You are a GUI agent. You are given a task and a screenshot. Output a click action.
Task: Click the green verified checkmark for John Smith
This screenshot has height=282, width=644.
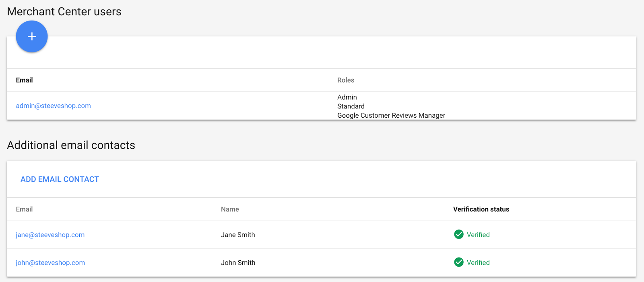click(458, 262)
